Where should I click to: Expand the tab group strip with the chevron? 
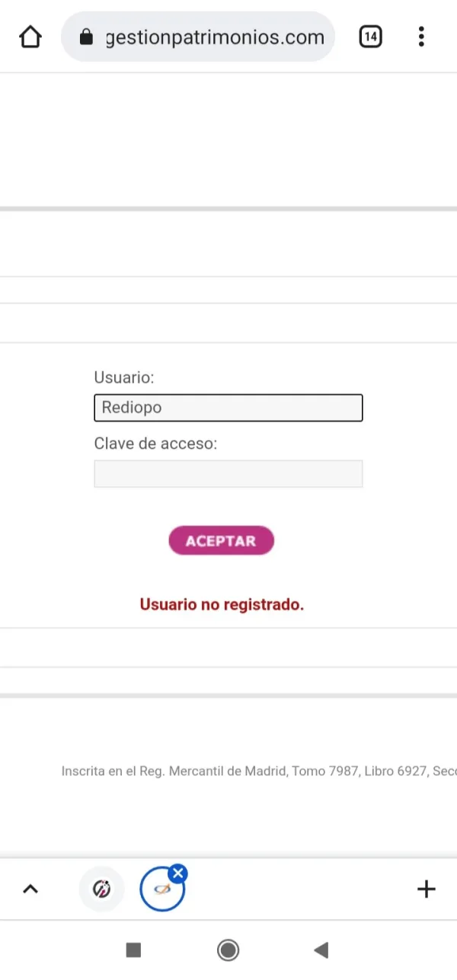[30, 889]
